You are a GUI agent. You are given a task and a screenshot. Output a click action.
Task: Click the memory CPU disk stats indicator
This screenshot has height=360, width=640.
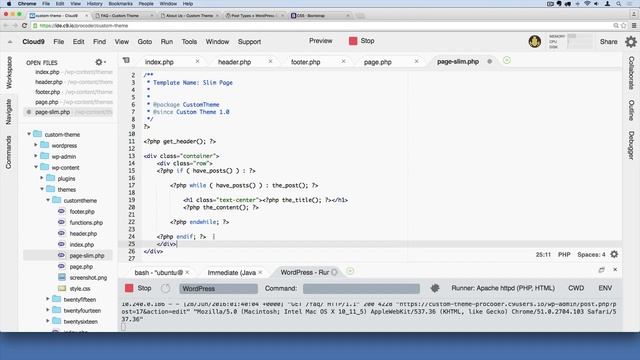pos(570,41)
